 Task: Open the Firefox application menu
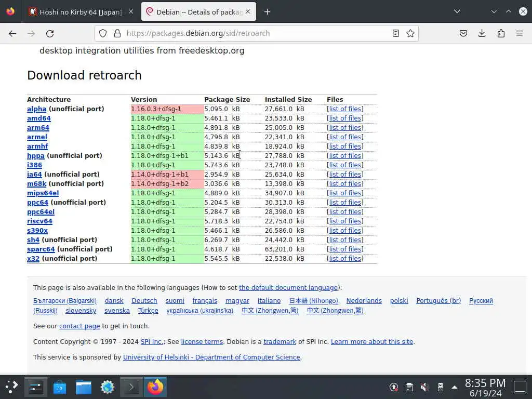tap(520, 33)
